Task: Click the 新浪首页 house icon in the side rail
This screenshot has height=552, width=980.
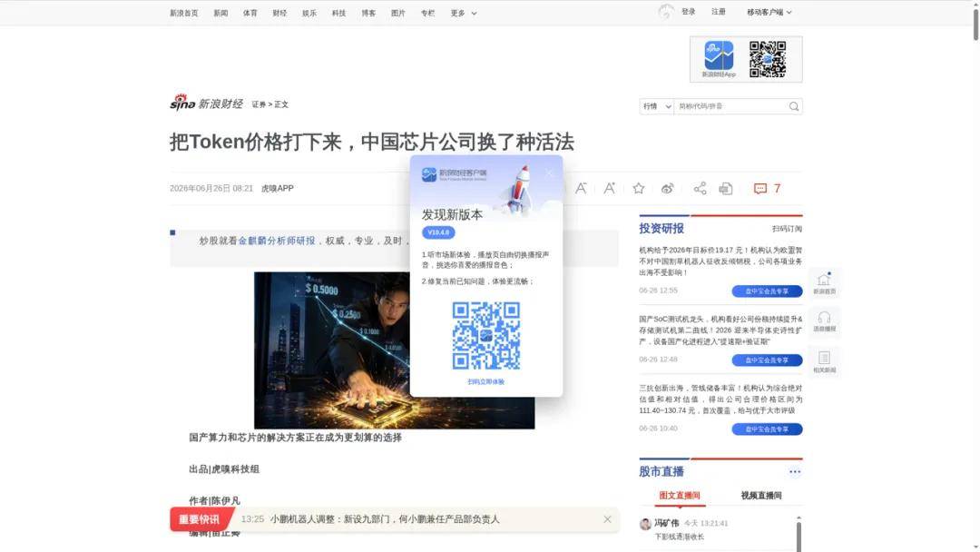Action: pos(824,283)
